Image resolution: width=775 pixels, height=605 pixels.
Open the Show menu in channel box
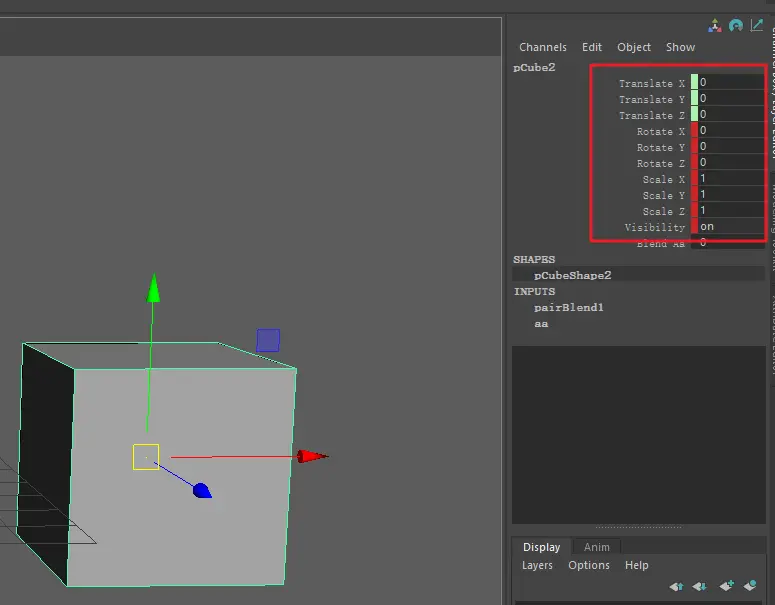pos(680,47)
